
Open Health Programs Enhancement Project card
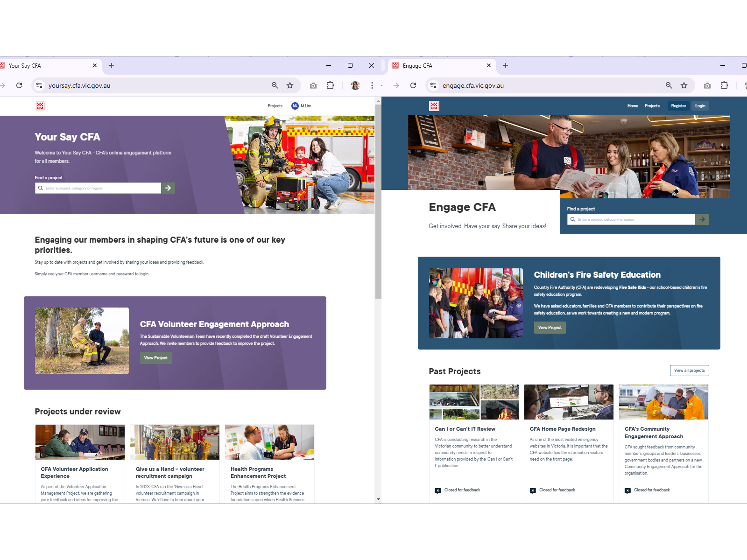click(269, 463)
